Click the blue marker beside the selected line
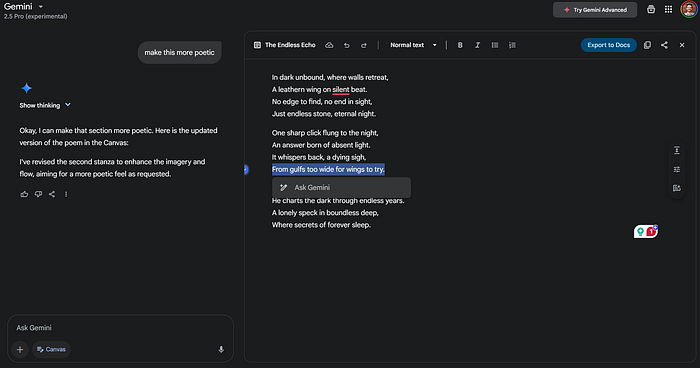 coord(246,169)
